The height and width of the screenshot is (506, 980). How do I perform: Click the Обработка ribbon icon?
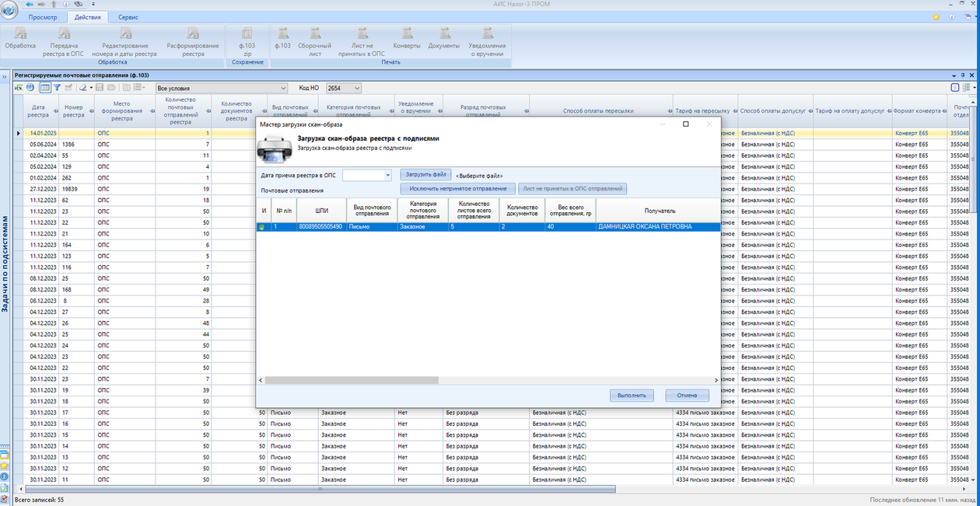click(x=20, y=34)
